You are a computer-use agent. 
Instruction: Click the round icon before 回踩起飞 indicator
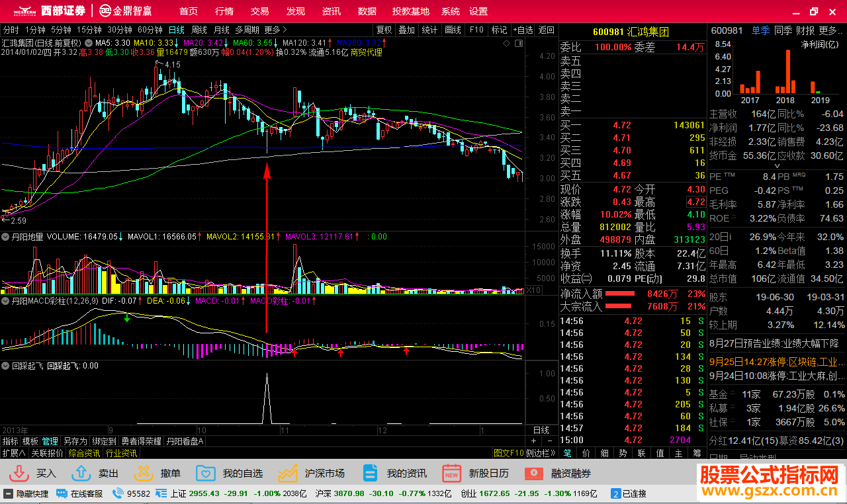tap(5, 365)
